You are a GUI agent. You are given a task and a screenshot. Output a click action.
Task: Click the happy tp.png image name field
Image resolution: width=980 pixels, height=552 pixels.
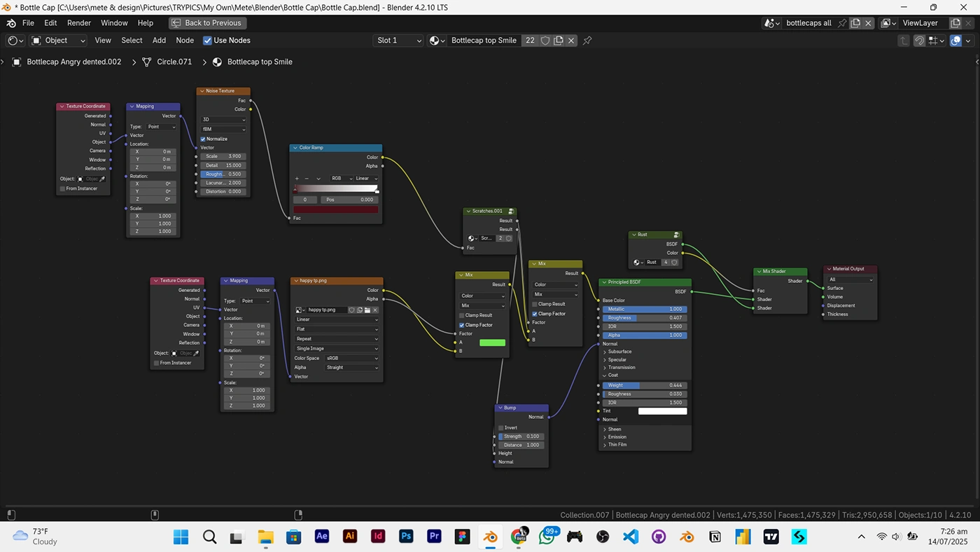pyautogui.click(x=327, y=310)
